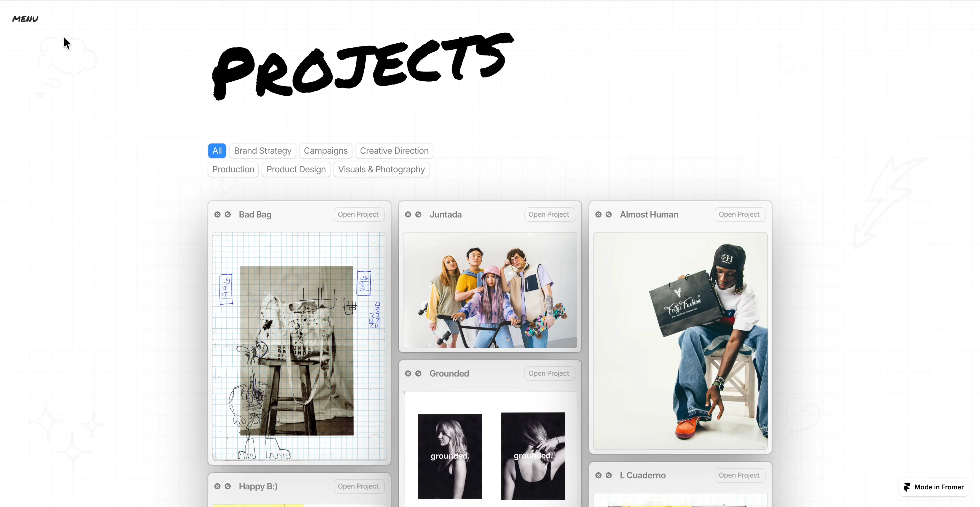Click the Framer logo in the badge
The width and height of the screenshot is (980, 507).
907,487
